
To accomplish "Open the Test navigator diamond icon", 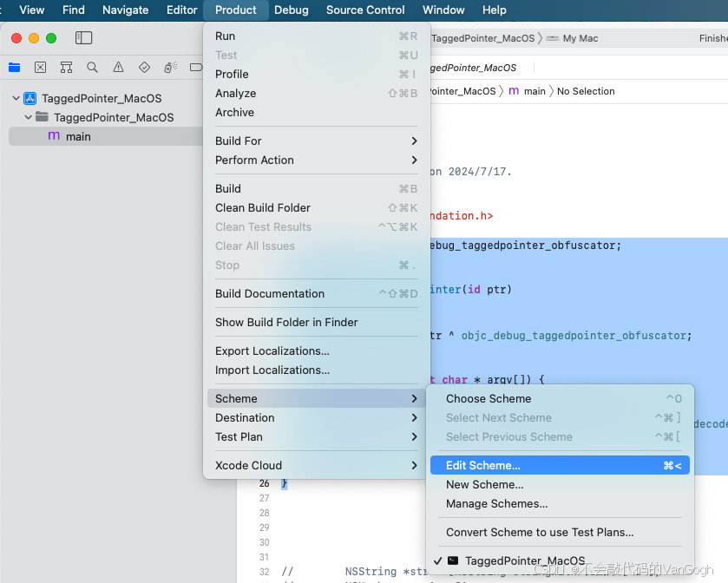I will [144, 68].
